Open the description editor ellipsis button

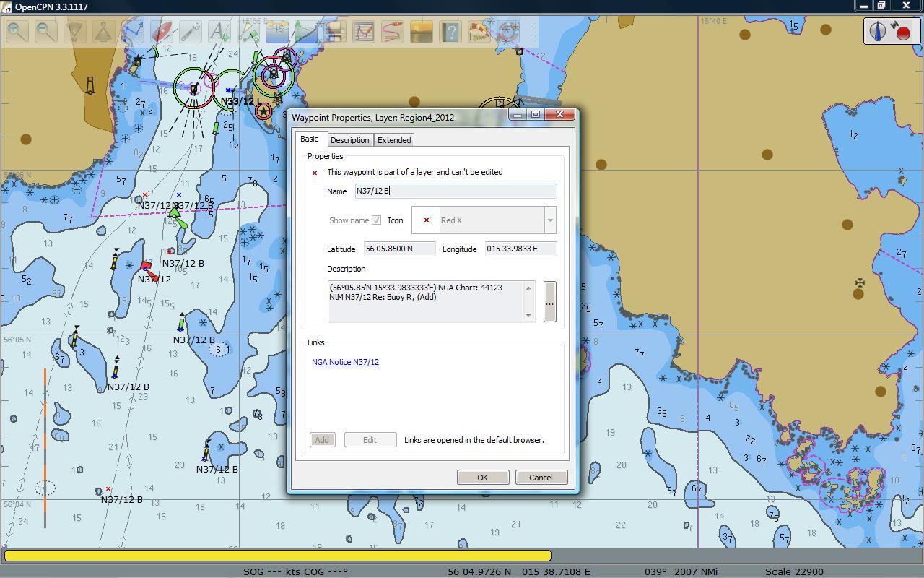pyautogui.click(x=550, y=302)
